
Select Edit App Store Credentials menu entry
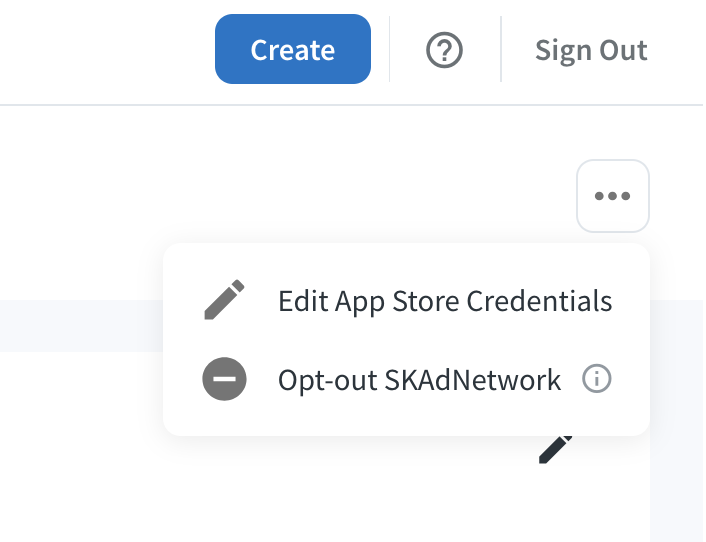(x=406, y=300)
